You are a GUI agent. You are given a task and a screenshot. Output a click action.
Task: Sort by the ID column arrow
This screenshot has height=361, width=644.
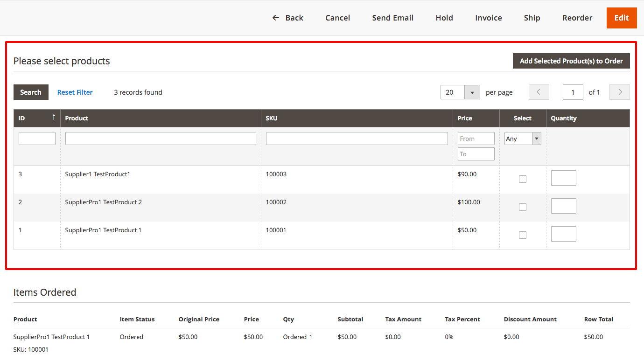tap(53, 118)
